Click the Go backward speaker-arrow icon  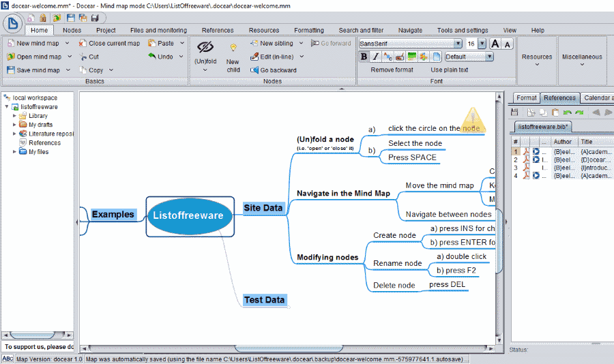(x=254, y=70)
